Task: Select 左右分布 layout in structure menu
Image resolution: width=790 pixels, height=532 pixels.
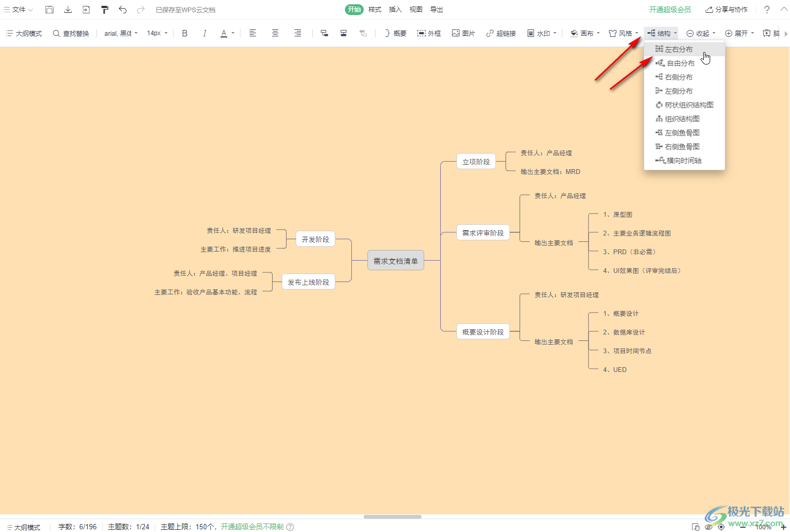Action: click(684, 49)
